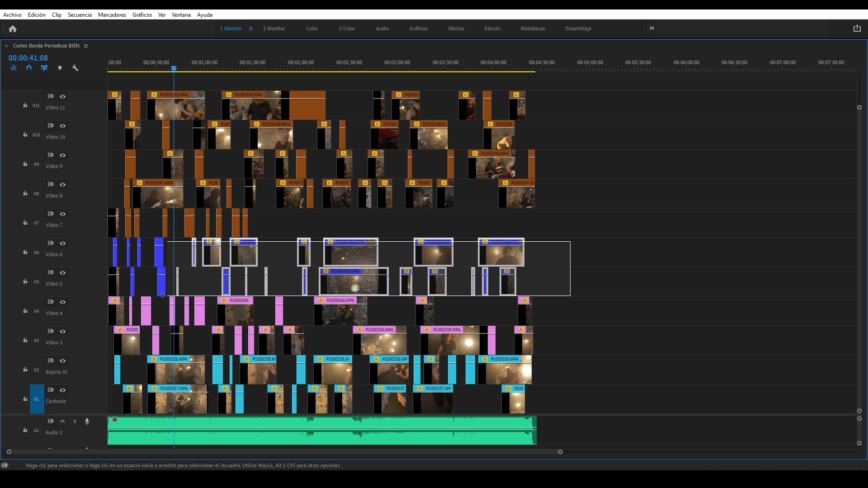Toggle sync lock on Vídeo 9
The height and width of the screenshot is (488, 868).
51,155
